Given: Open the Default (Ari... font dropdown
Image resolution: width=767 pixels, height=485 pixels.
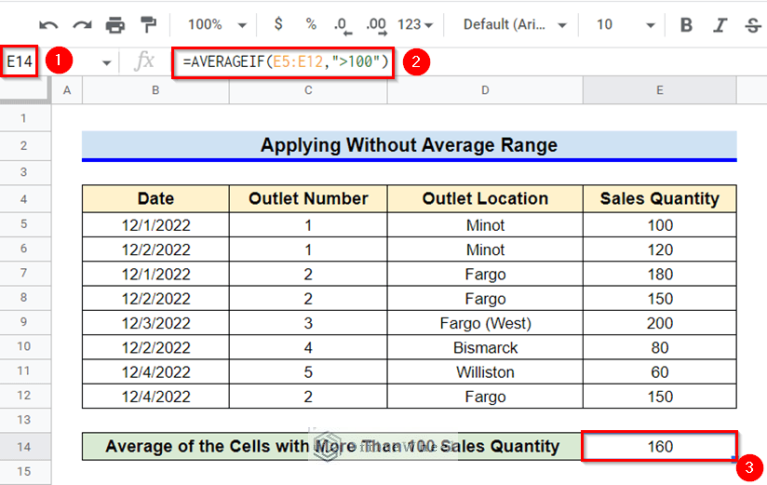Looking at the screenshot, I should point(515,24).
